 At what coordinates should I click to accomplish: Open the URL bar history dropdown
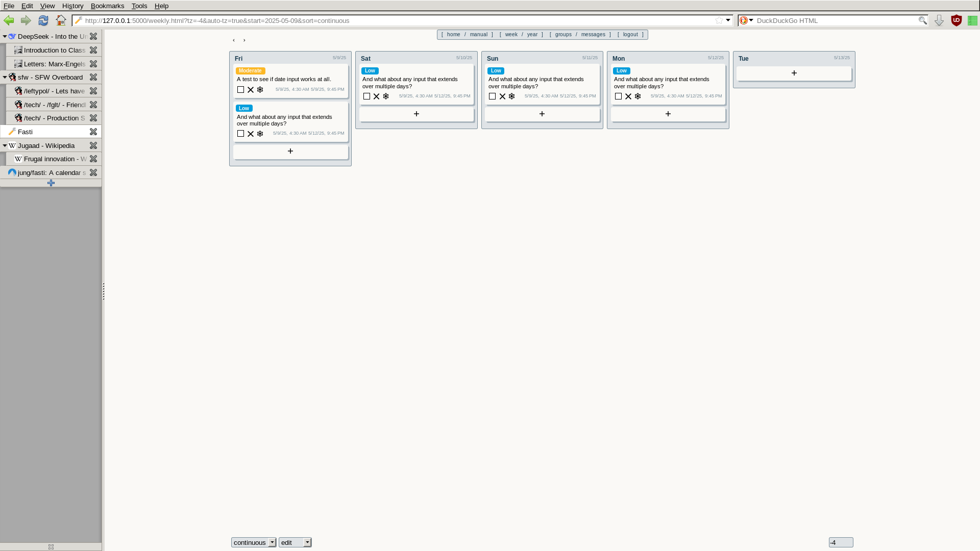[x=728, y=20]
